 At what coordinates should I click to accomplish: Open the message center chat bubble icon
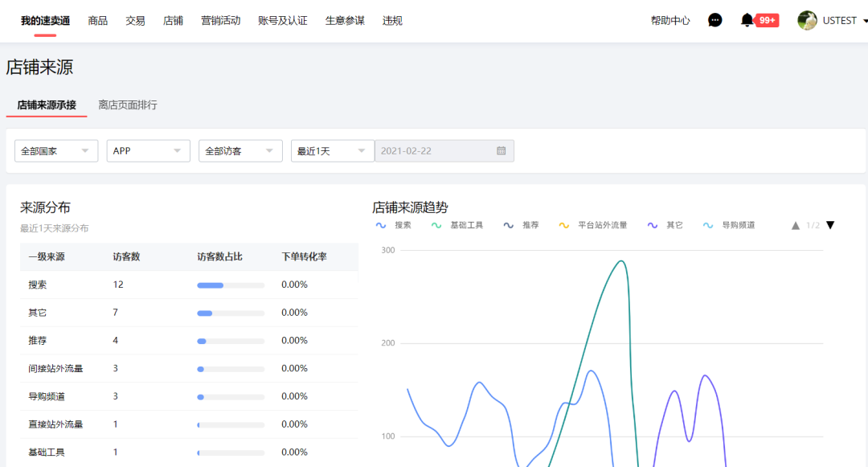pos(714,19)
